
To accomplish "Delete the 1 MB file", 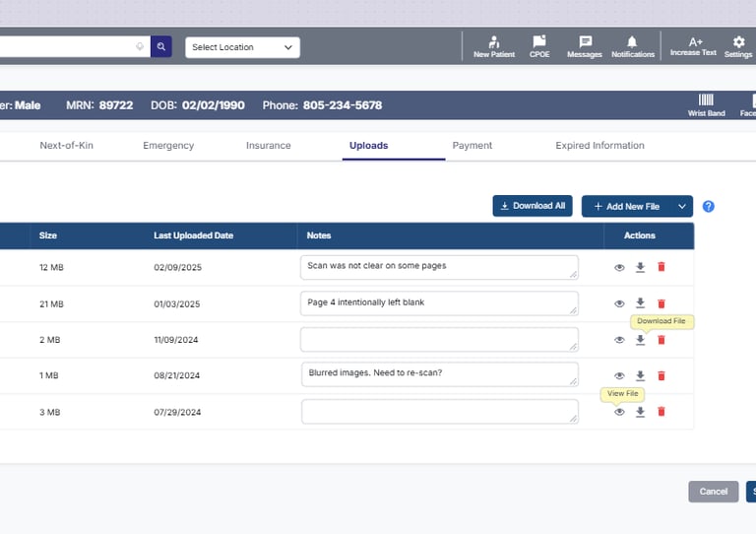I will click(661, 375).
